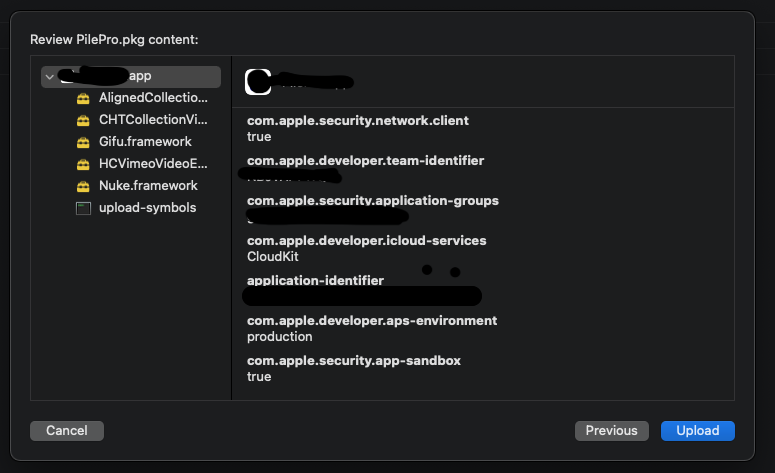This screenshot has height=473, width=775.
Task: Select the Nuke.framework name in the list
Action: click(148, 186)
